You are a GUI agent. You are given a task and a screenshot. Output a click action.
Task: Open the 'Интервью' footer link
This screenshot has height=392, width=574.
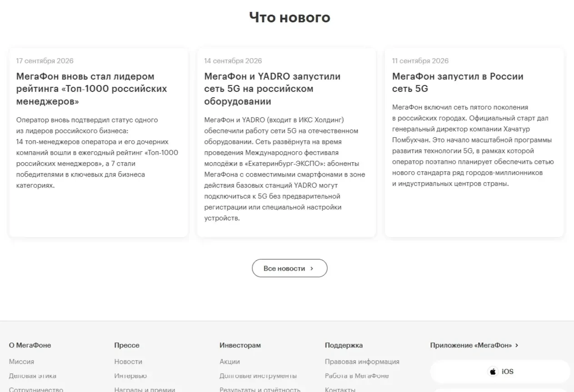tap(130, 376)
